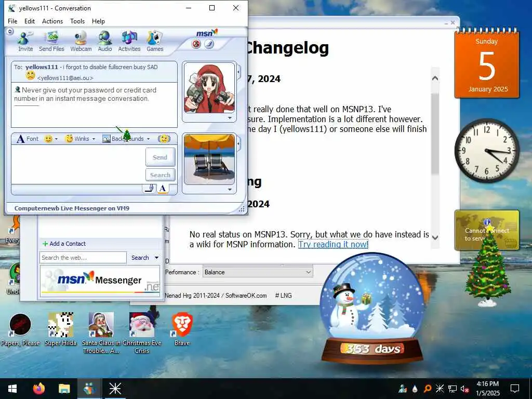Open the Activities menu icon
The width and height of the screenshot is (532, 399).
click(129, 41)
